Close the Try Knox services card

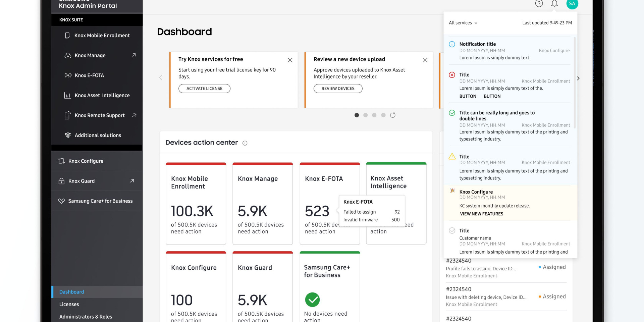[290, 60]
